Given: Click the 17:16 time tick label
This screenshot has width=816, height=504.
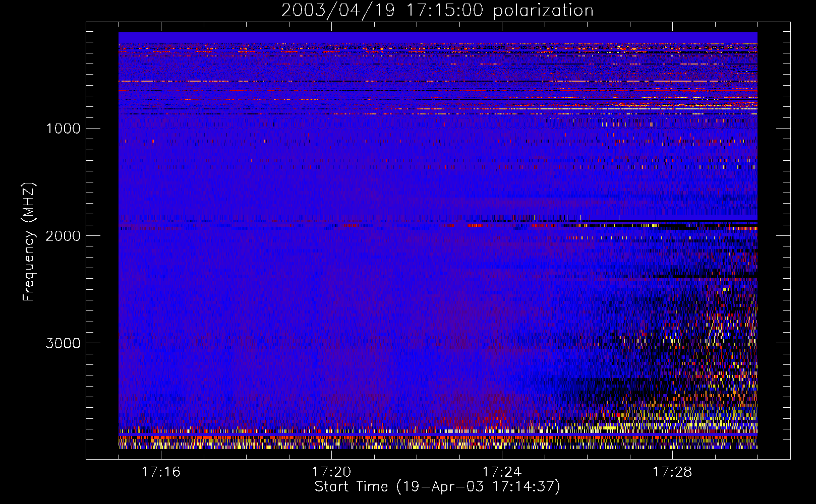Looking at the screenshot, I should coord(161,472).
